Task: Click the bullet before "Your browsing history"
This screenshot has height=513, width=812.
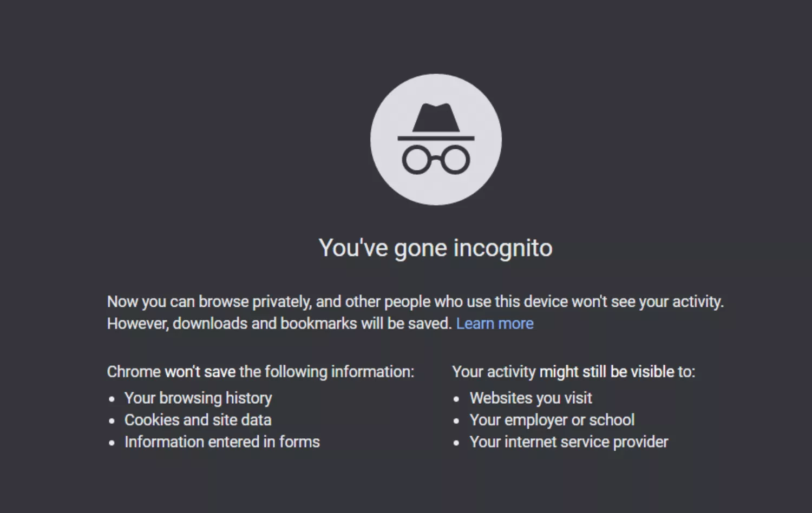Action: [112, 399]
